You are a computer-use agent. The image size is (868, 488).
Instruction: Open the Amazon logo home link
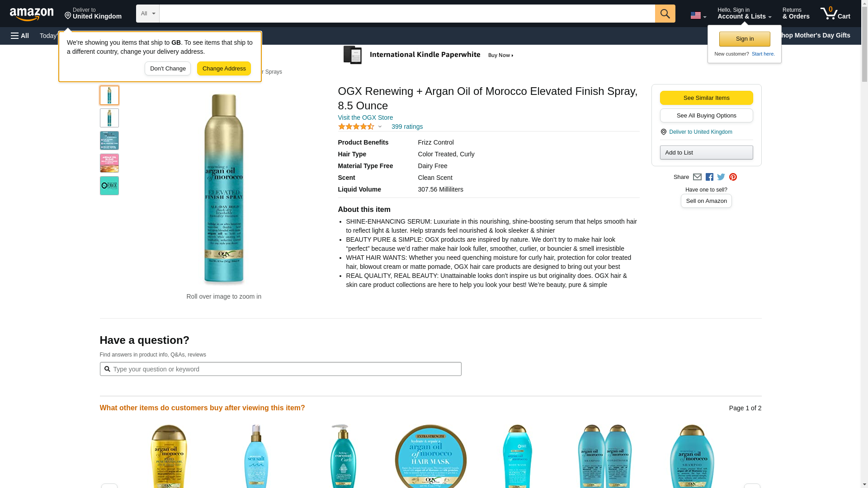point(32,14)
